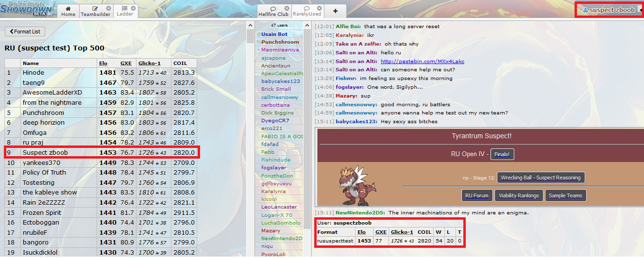Open the RU Forum link
644x259 pixels.
pyautogui.click(x=476, y=195)
